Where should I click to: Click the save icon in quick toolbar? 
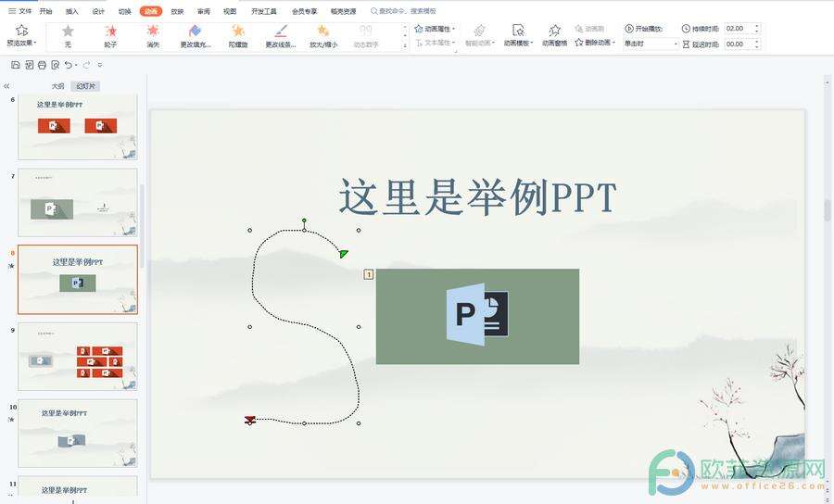[x=16, y=65]
